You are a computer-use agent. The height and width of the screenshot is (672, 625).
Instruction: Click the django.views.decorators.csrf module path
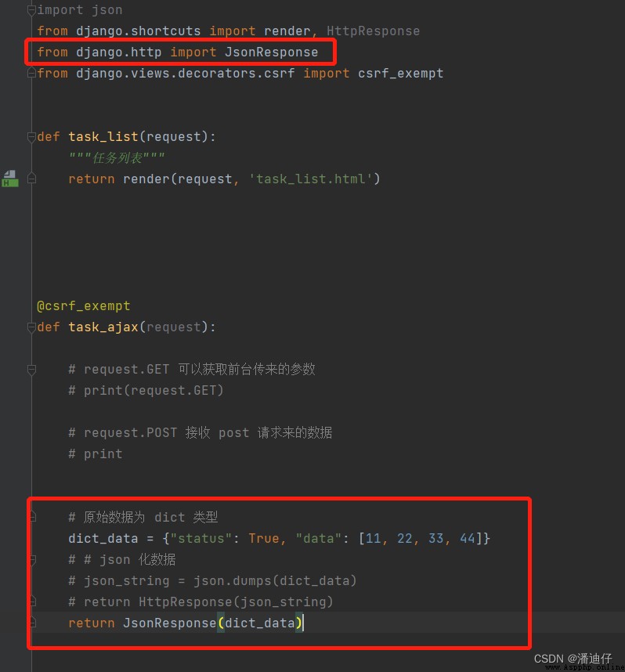[x=185, y=74]
